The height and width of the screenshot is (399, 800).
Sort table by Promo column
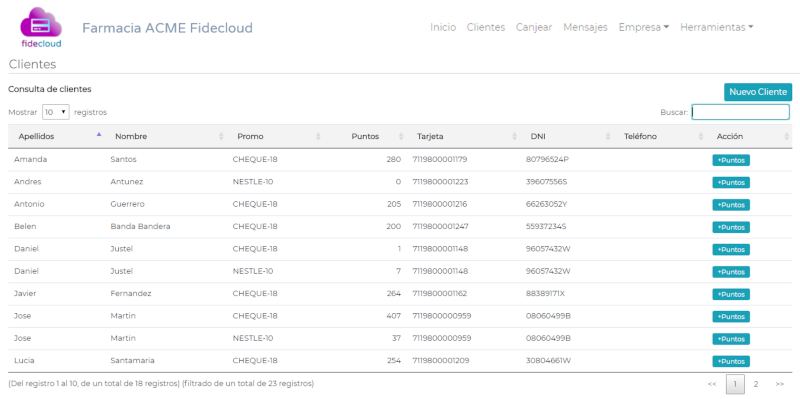[x=275, y=136]
